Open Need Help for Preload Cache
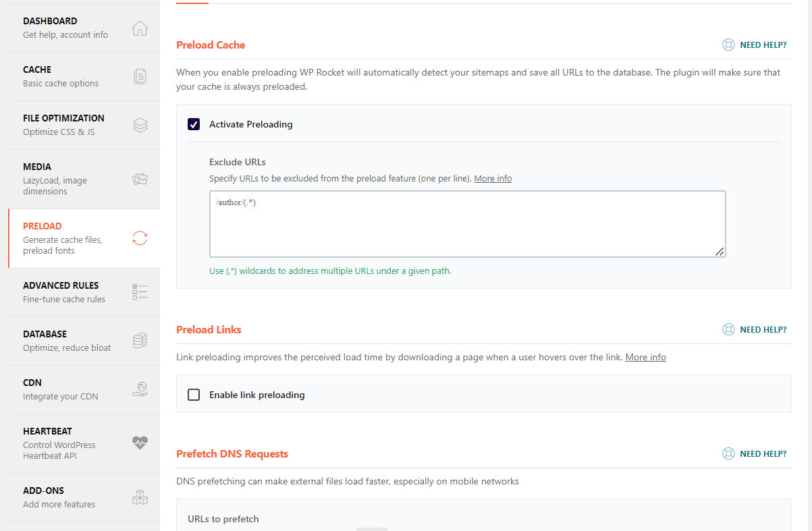Viewport: 812px width, 531px height. click(x=755, y=45)
